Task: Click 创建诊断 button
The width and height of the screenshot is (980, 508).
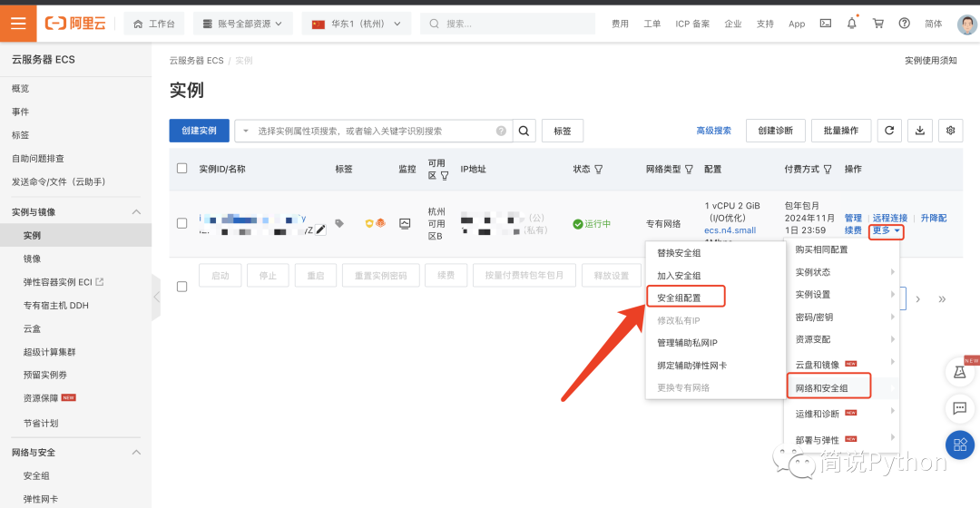Action: (776, 131)
